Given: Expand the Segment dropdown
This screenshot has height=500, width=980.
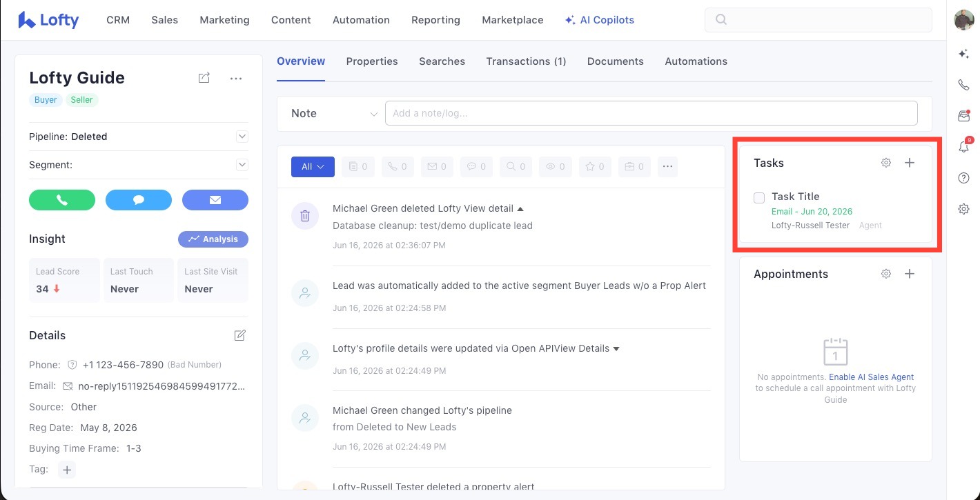Looking at the screenshot, I should point(242,165).
